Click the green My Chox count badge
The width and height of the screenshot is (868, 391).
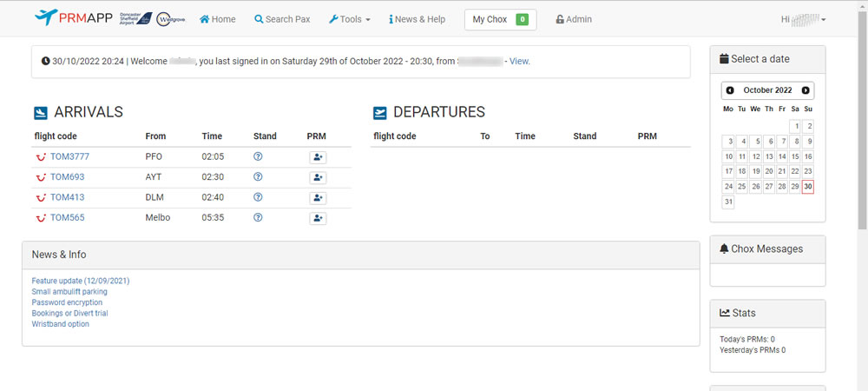click(x=522, y=19)
